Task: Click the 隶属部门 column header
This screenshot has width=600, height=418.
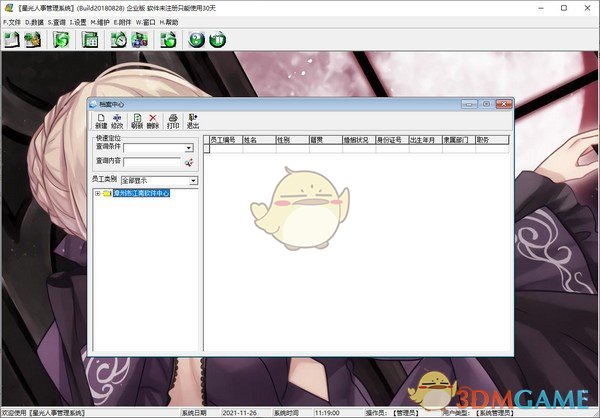Action: tap(459, 140)
